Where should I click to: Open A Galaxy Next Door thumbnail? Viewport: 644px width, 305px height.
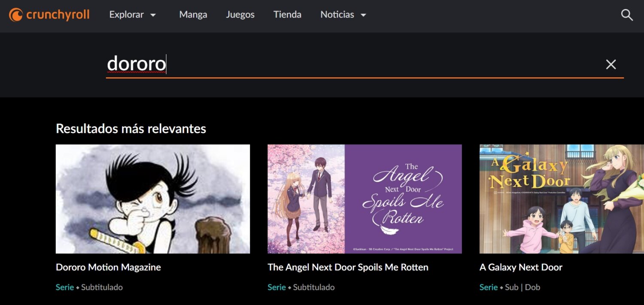(x=562, y=199)
